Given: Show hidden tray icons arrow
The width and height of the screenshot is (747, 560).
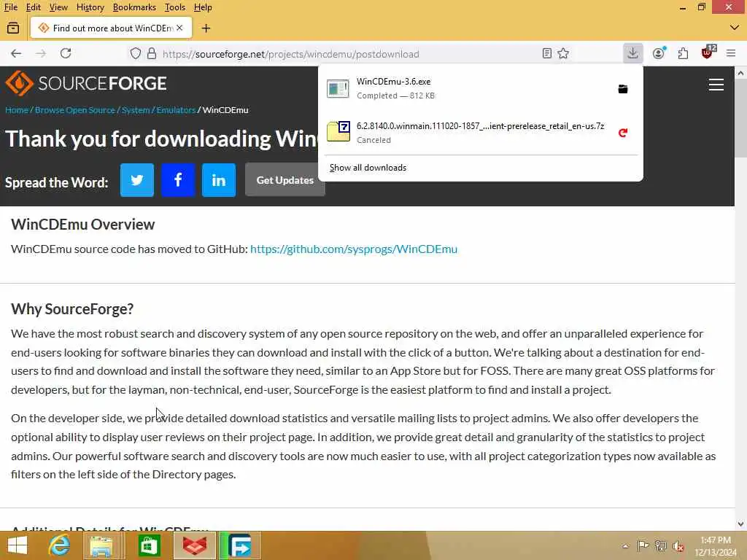Looking at the screenshot, I should [625, 545].
